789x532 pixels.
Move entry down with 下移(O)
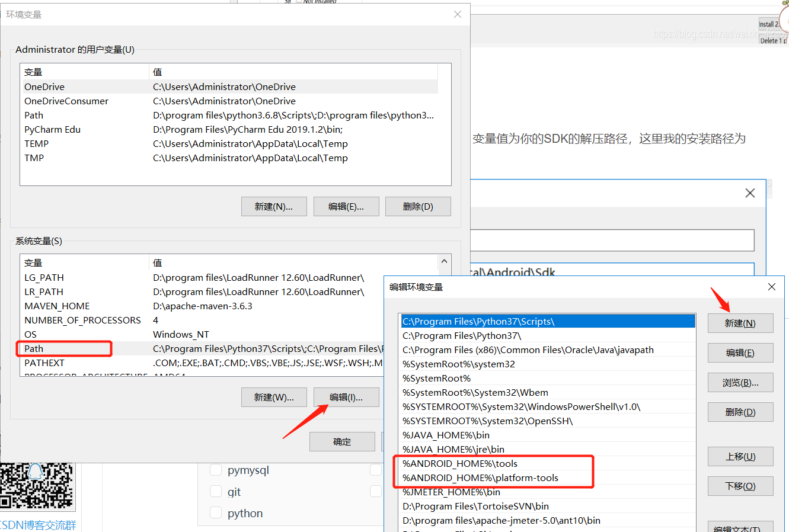tap(740, 486)
